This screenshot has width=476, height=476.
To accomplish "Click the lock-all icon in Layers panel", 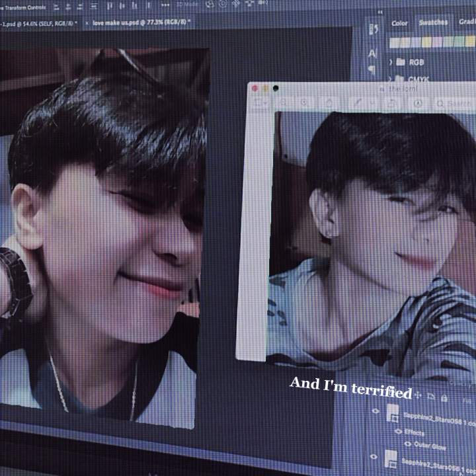I will pos(445,399).
